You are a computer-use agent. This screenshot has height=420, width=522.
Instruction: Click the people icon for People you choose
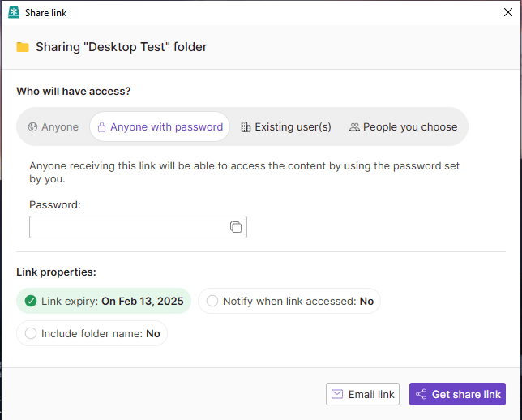[354, 127]
